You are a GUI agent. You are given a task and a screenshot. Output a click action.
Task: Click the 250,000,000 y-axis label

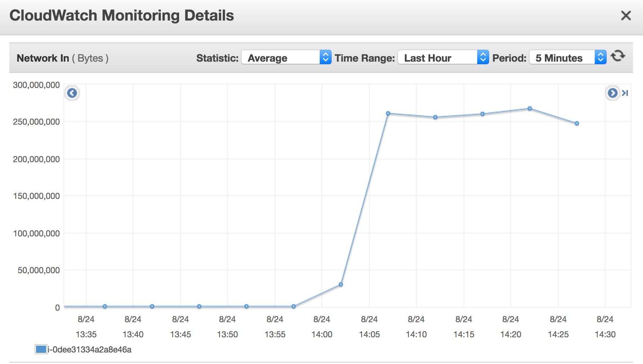tap(36, 122)
